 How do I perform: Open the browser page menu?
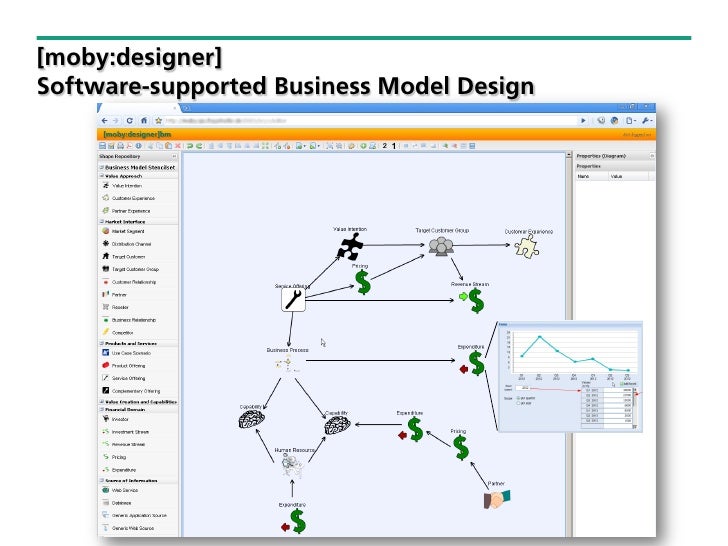point(630,121)
